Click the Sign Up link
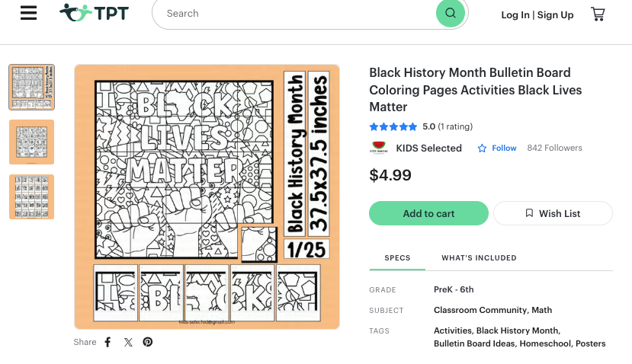The image size is (632, 364). pos(555,14)
